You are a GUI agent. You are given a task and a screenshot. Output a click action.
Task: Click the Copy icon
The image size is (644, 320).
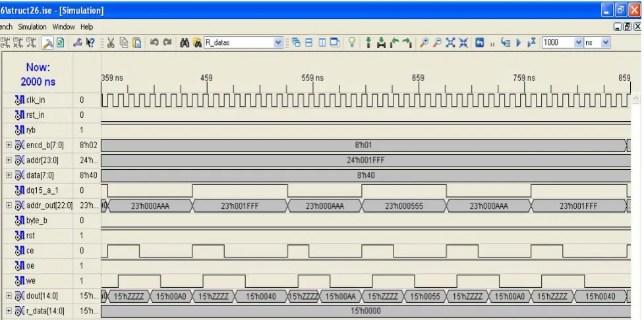[124, 43]
